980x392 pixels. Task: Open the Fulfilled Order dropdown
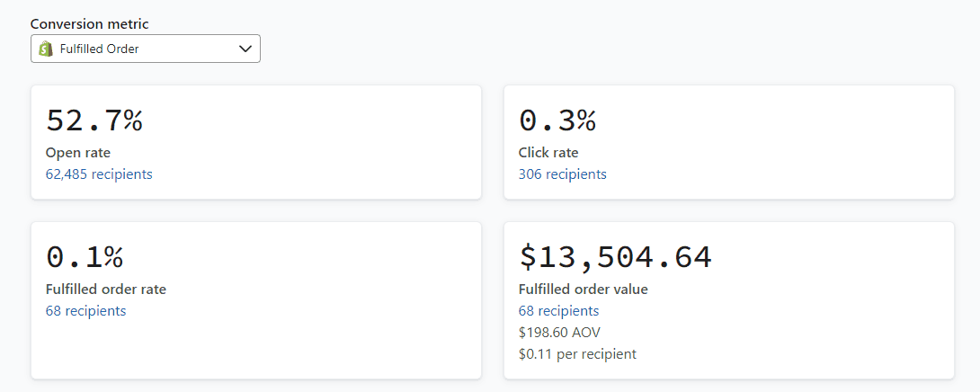pyautogui.click(x=145, y=49)
